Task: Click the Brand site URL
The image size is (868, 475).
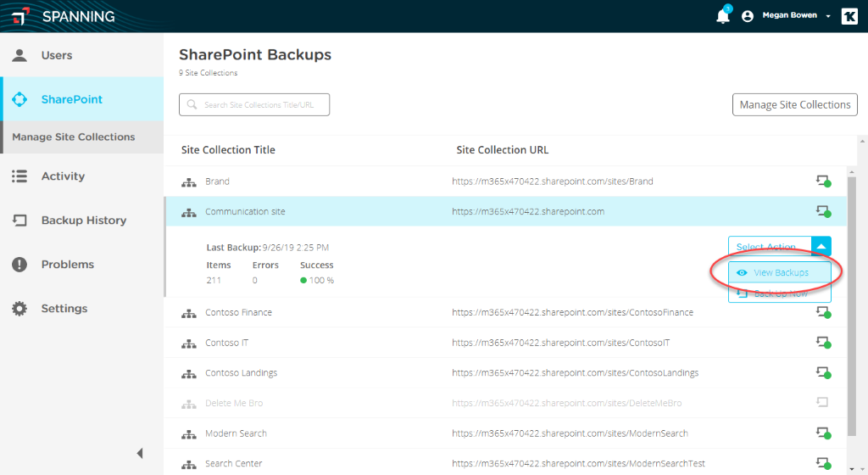Action: point(553,181)
